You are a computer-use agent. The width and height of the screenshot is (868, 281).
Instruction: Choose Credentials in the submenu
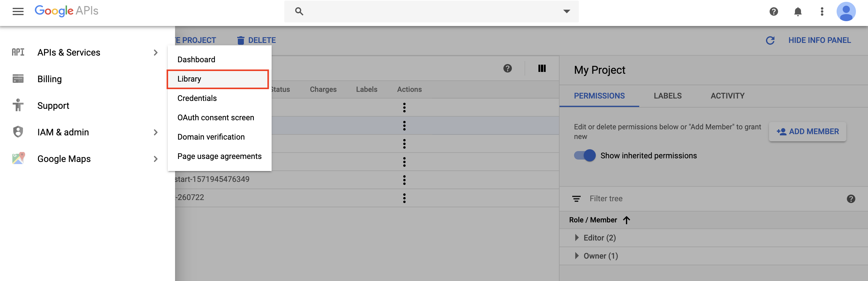(x=197, y=99)
